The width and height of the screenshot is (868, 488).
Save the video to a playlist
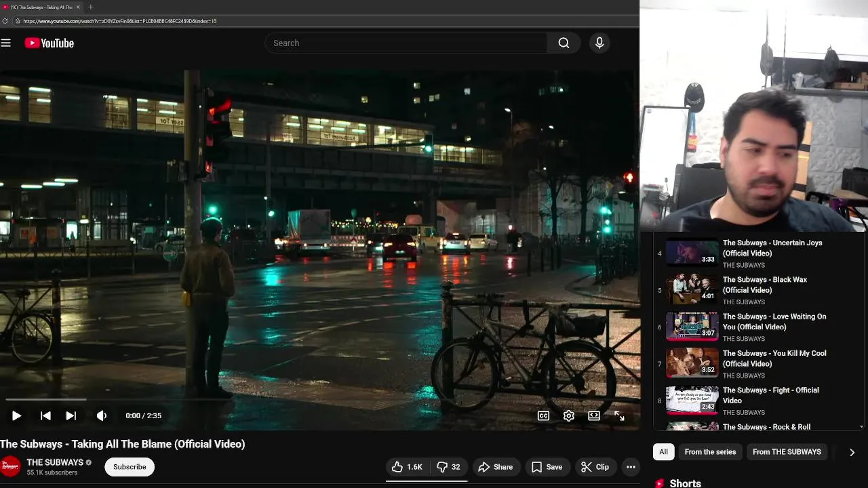click(x=547, y=467)
